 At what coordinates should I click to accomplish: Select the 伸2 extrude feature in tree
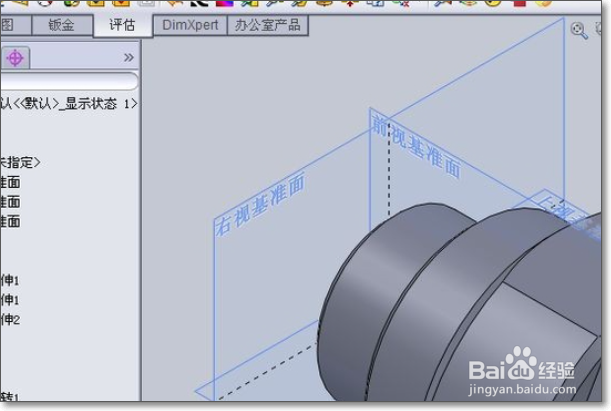(x=10, y=320)
